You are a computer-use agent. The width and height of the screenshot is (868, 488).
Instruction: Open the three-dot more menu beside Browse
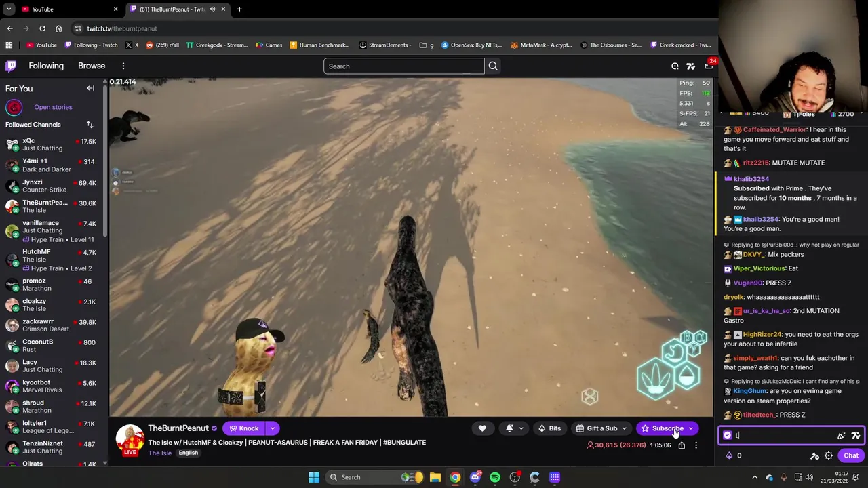tap(123, 66)
